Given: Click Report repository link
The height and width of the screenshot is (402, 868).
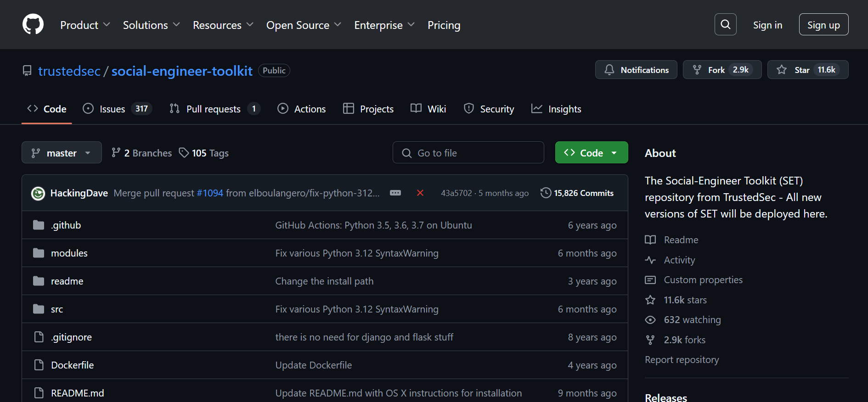Looking at the screenshot, I should click(682, 360).
